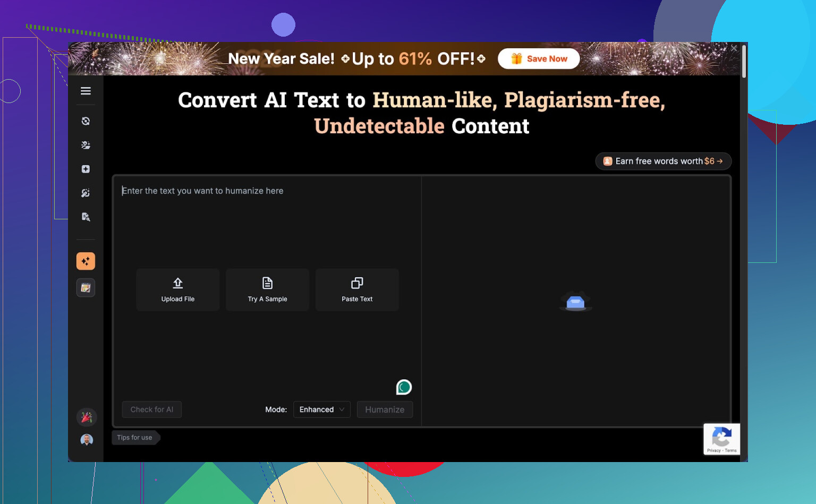Click the party popper icon
816x504 pixels.
(87, 417)
